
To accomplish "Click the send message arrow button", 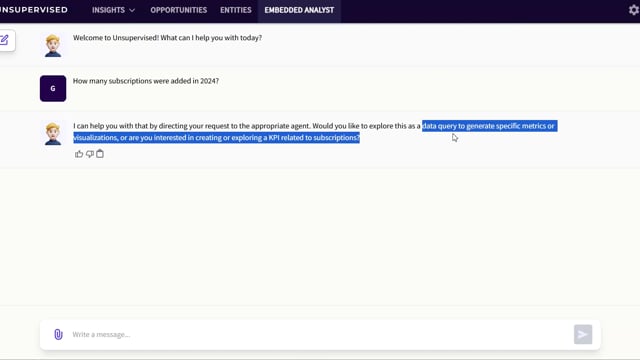I will pyautogui.click(x=583, y=334).
